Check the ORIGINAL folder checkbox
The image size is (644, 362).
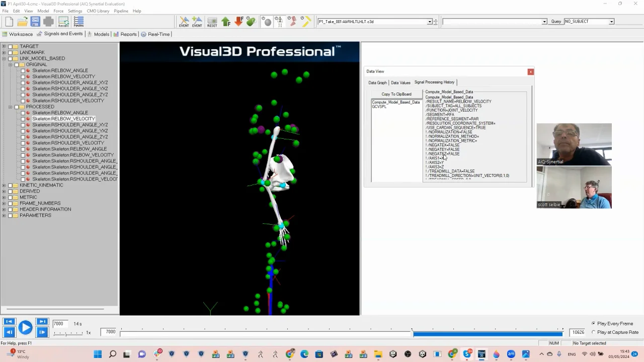coord(16,64)
